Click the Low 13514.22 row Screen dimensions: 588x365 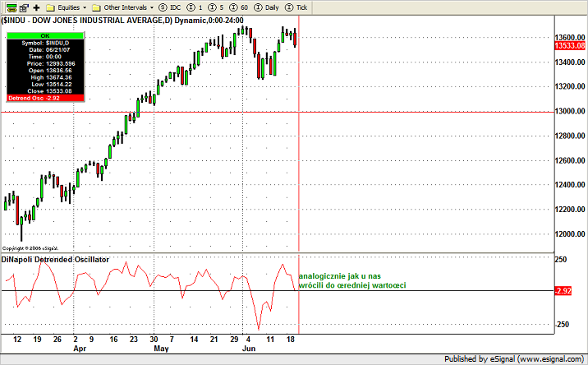[45, 84]
